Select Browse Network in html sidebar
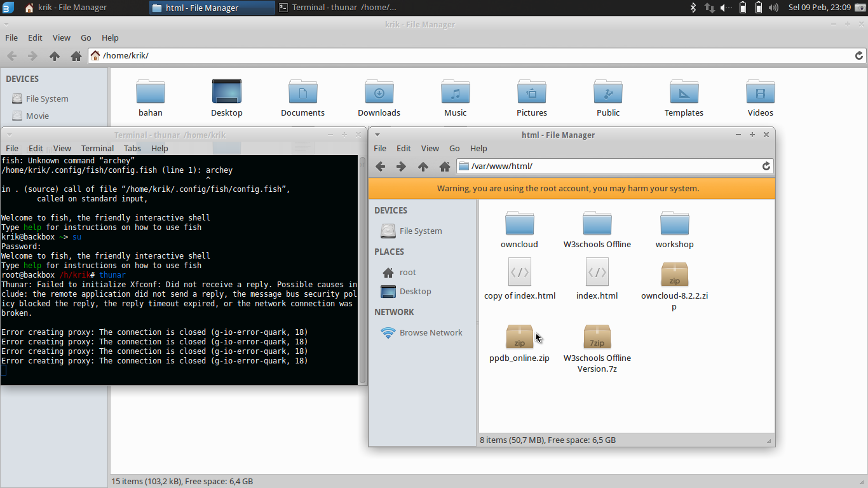This screenshot has height=488, width=868. coord(430,332)
